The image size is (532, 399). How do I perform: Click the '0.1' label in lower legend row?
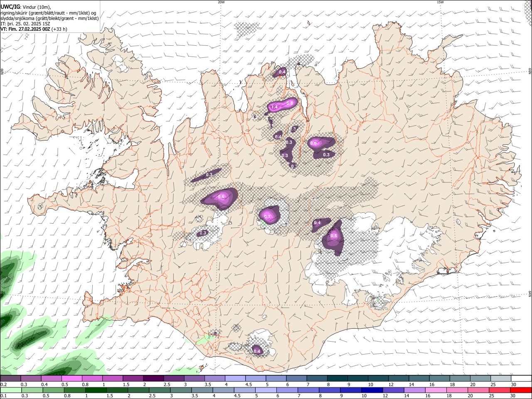coord(4,396)
